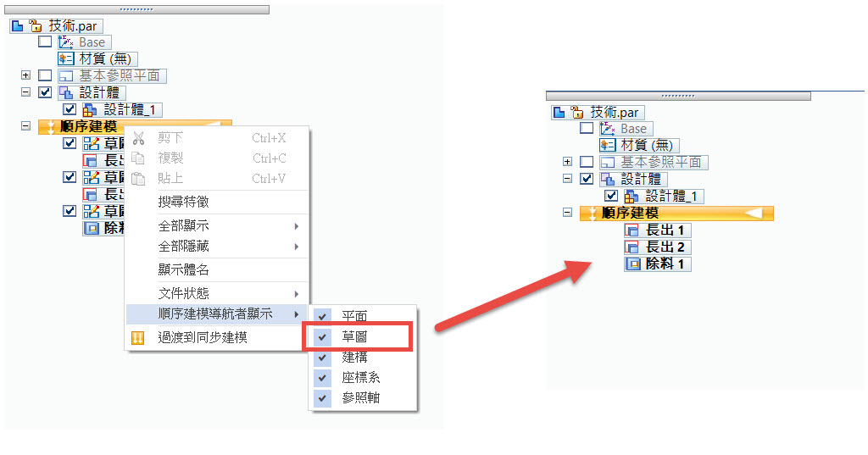Click lock icon beside 技術.par in left panel

click(x=36, y=25)
